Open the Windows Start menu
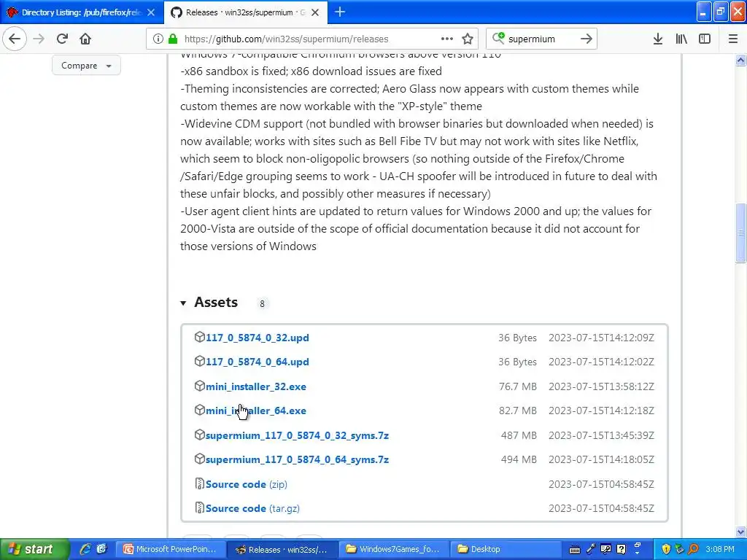This screenshot has height=560, width=747. 34,550
